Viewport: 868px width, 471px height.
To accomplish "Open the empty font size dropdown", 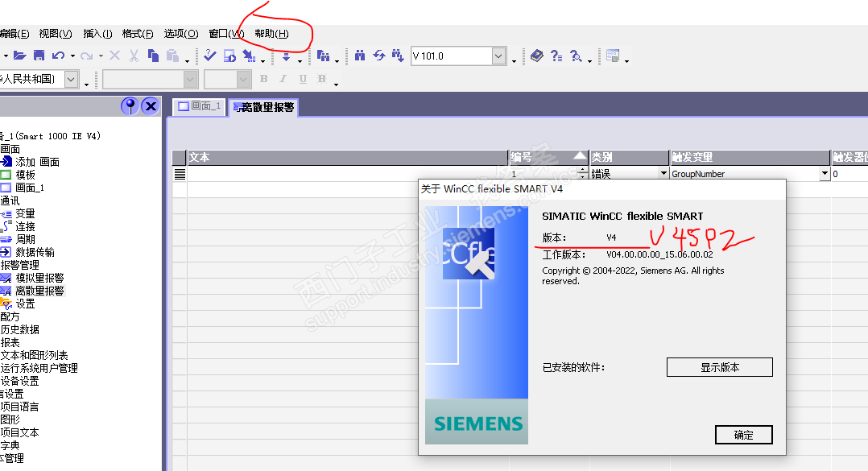I will [243, 79].
